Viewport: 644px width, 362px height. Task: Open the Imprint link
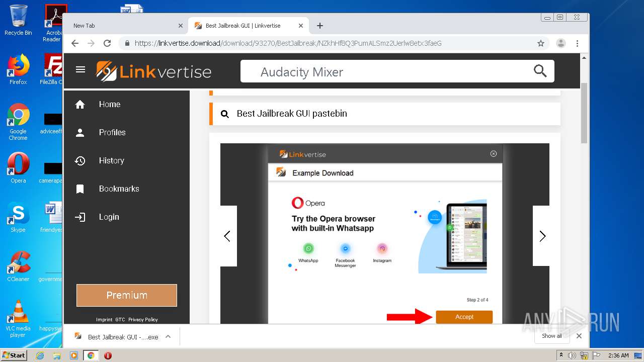pos(104,320)
